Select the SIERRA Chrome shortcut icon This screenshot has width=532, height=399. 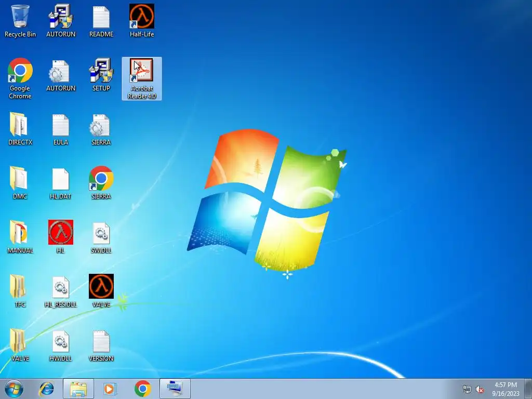(x=101, y=183)
